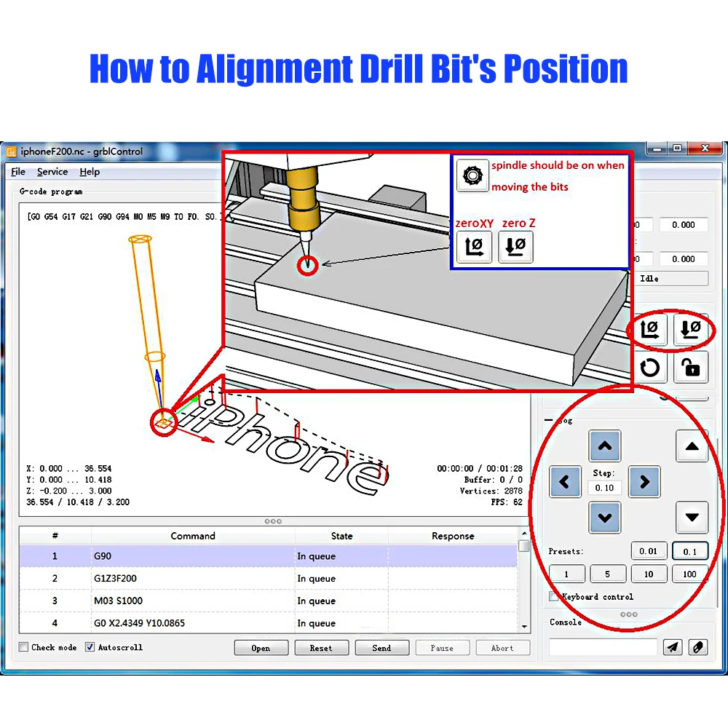Click the Command column header
728x728 pixels.
(x=193, y=536)
